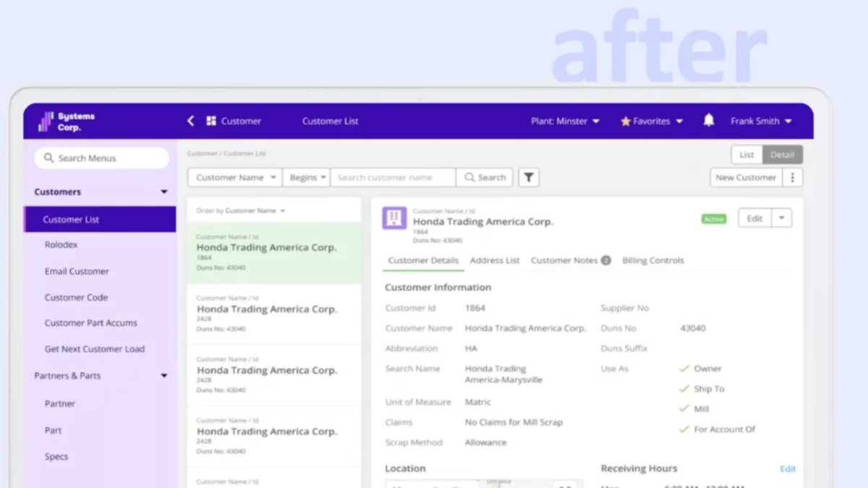Image resolution: width=868 pixels, height=488 pixels.
Task: Switch to Detail view
Action: [x=783, y=155]
